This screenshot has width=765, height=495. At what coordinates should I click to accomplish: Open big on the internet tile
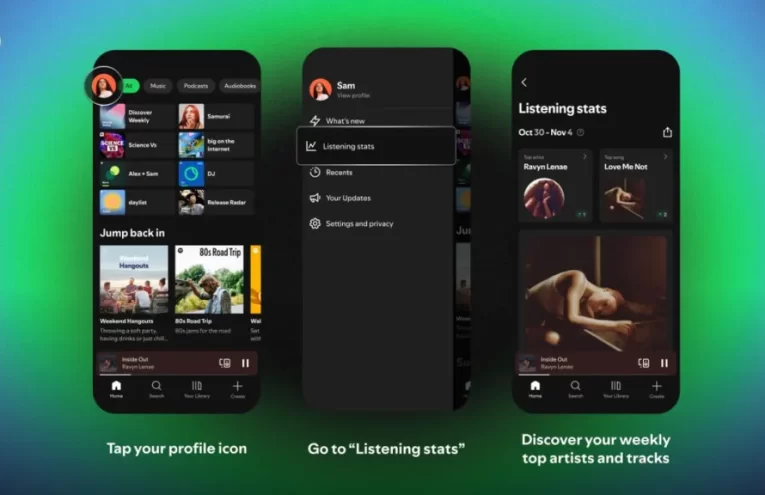pos(216,145)
